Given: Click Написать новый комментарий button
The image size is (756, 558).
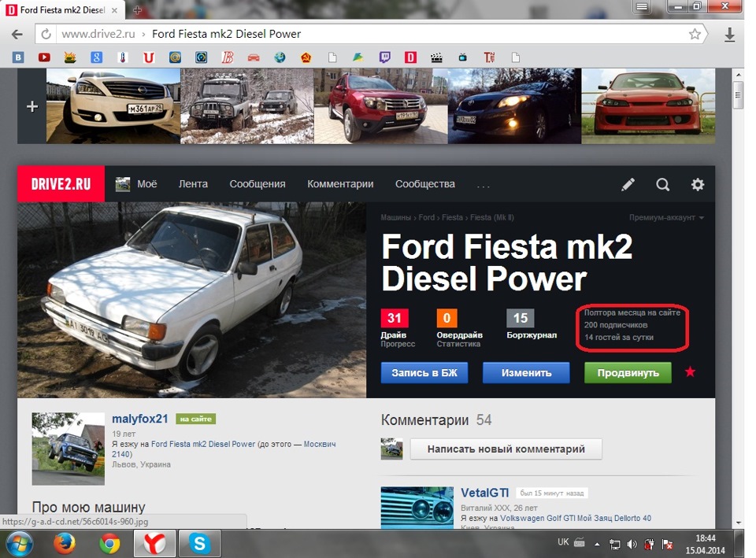Looking at the screenshot, I should (x=506, y=449).
